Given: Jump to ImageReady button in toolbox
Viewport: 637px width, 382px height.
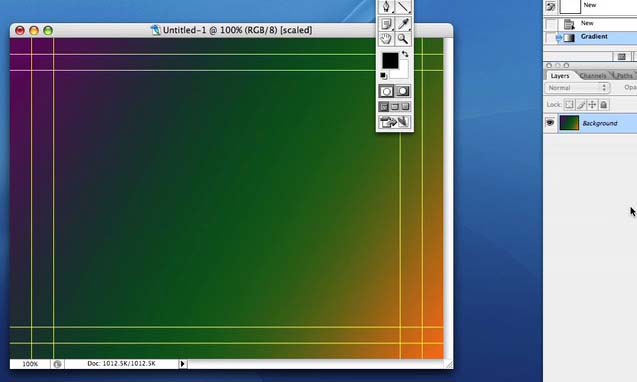Looking at the screenshot, I should (x=394, y=122).
